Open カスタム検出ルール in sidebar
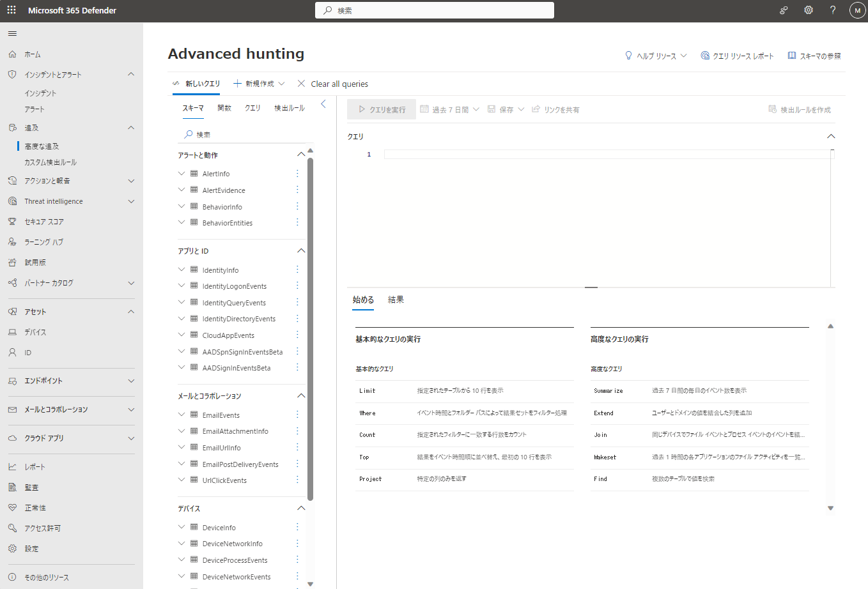The image size is (868, 589). coord(50,162)
